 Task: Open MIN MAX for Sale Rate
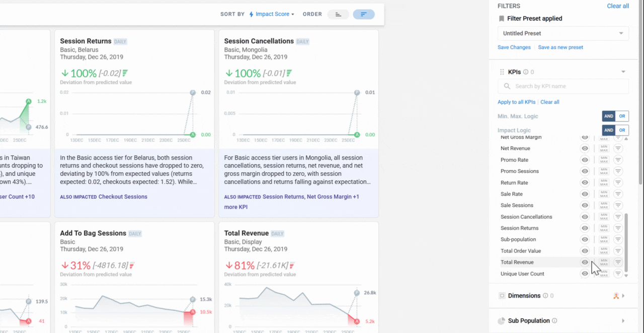(604, 194)
